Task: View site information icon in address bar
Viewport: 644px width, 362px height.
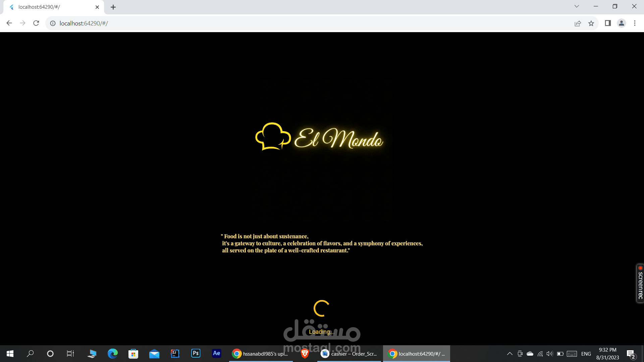Action: click(x=53, y=23)
